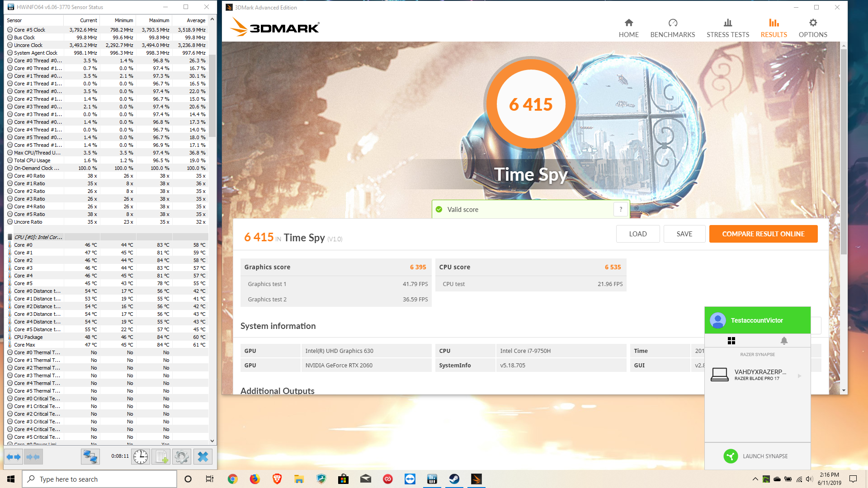Select Razer Blade Pro 17 laptop icon
Viewport: 868px width, 488px height.
720,375
